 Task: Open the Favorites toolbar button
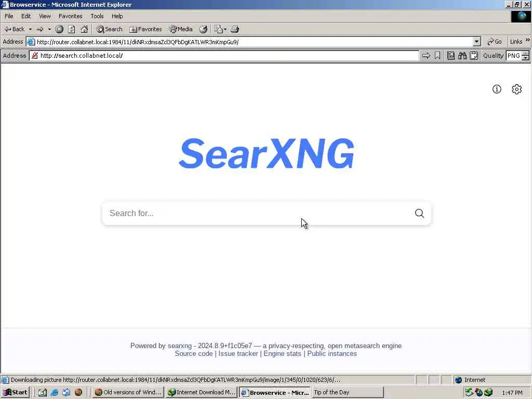pyautogui.click(x=146, y=29)
